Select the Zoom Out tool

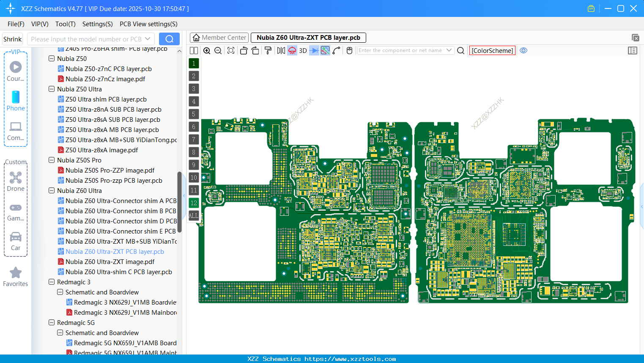point(218,50)
